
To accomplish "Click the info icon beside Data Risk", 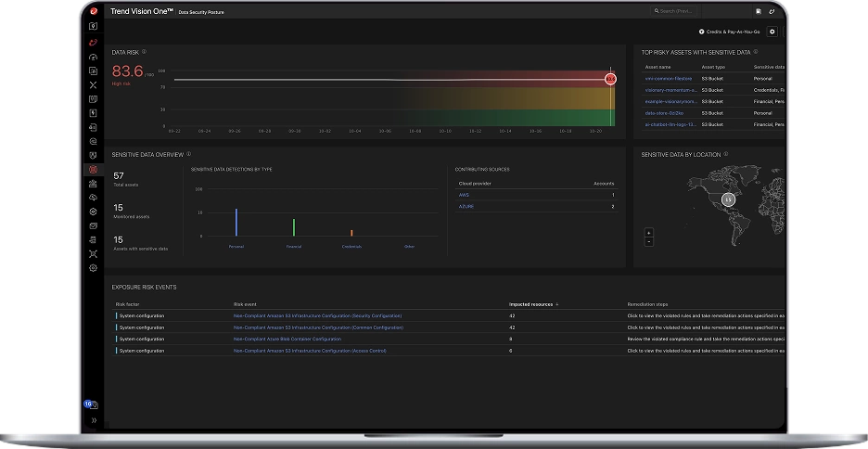I will (145, 52).
